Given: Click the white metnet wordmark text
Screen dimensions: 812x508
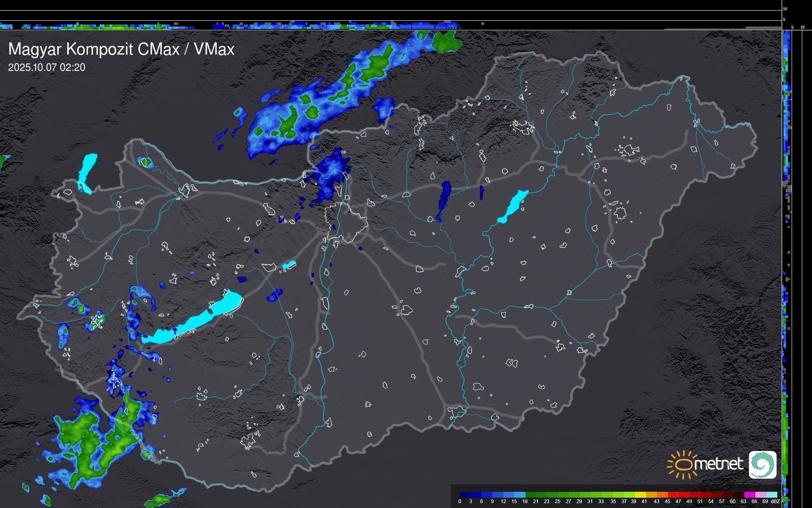Looking at the screenshot, I should click(x=718, y=464).
